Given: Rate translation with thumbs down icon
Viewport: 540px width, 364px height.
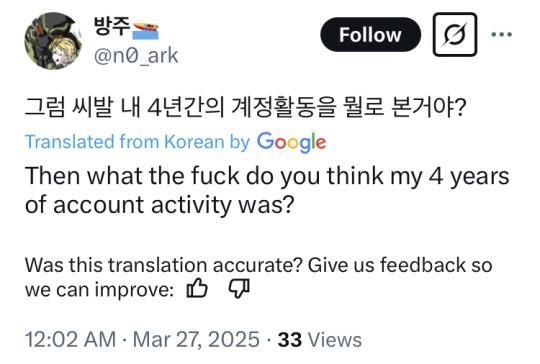Looking at the screenshot, I should 239,288.
